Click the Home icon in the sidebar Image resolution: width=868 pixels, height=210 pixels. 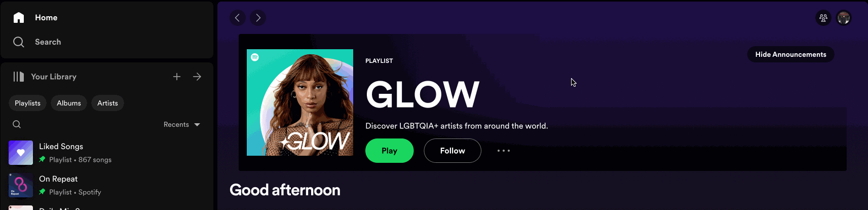[x=19, y=18]
